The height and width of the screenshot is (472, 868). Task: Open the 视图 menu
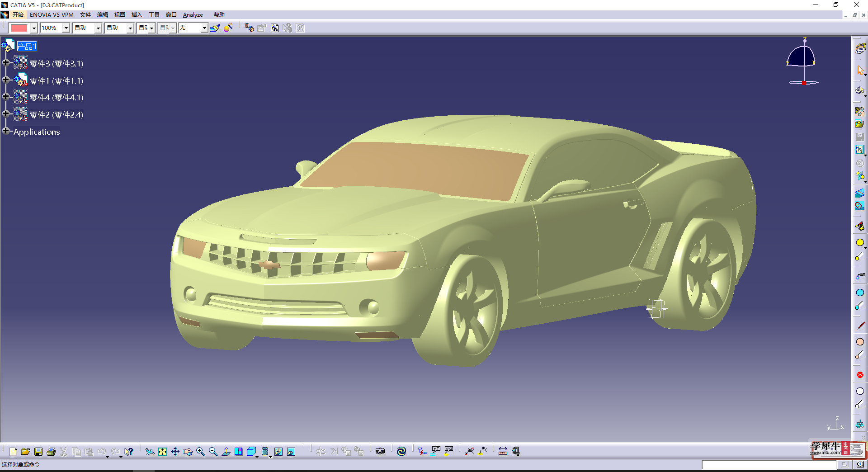[120, 15]
